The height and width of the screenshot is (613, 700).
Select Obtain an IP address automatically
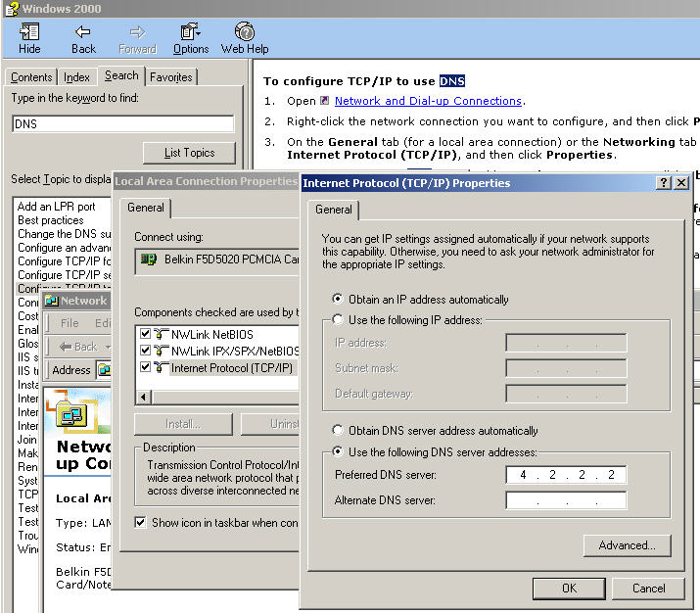pyautogui.click(x=338, y=299)
